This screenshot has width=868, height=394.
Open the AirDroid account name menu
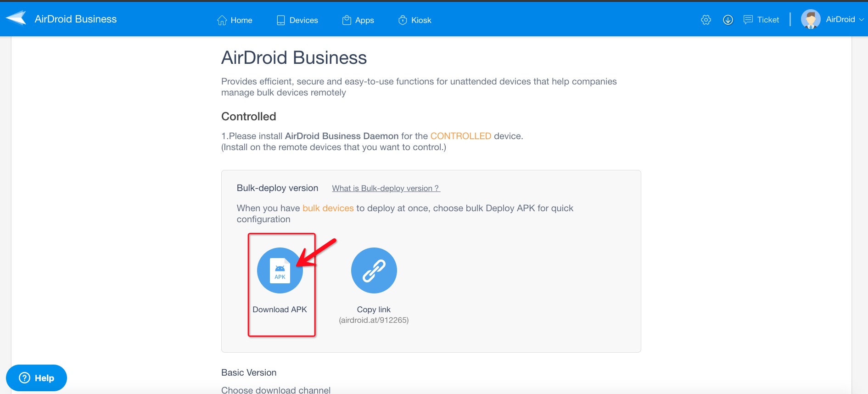pos(840,19)
